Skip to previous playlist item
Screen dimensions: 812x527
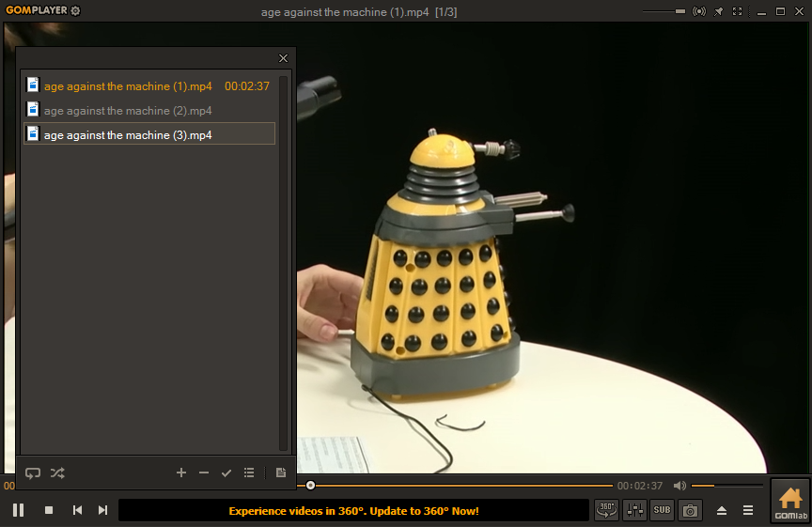point(77,510)
